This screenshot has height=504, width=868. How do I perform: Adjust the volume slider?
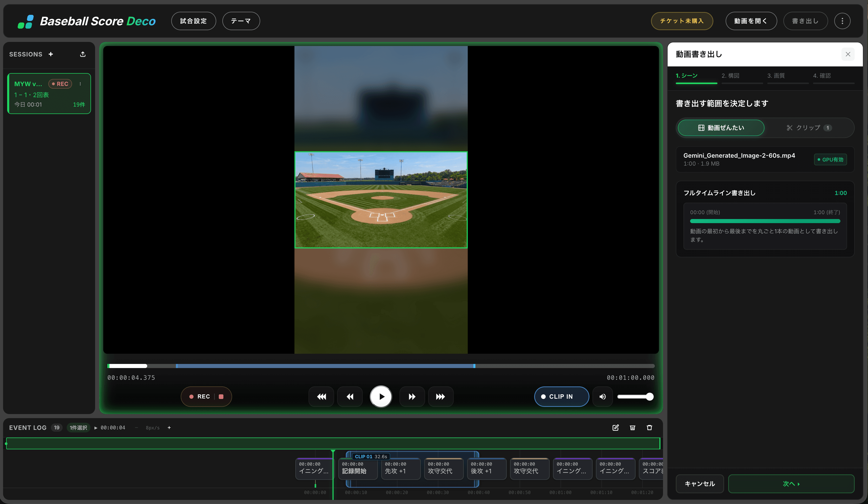coord(635,396)
